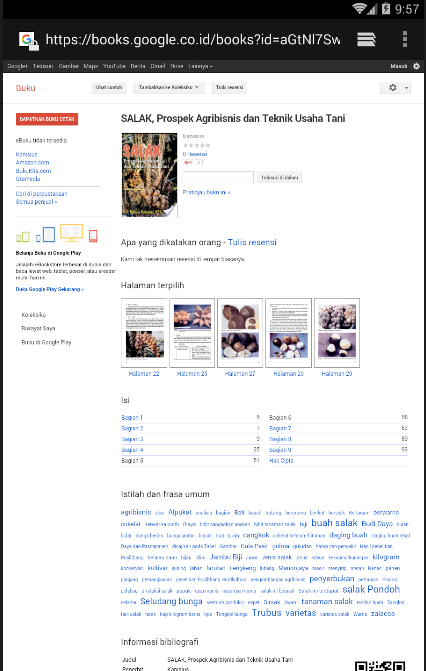
Task: Expand the Tambahkan ke Koleksiku dropdown
Action: pos(169,87)
